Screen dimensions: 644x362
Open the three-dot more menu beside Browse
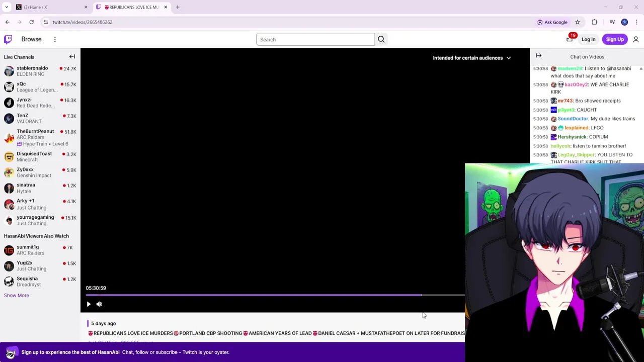coord(55,39)
